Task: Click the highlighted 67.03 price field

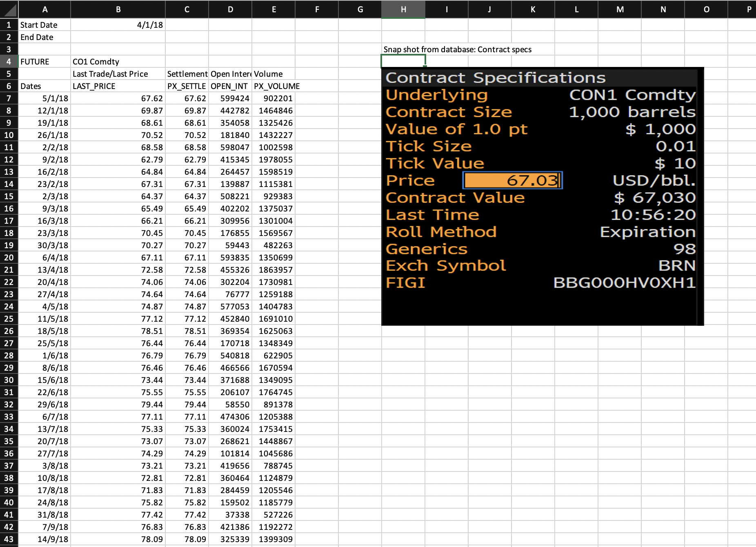Action: click(x=513, y=180)
